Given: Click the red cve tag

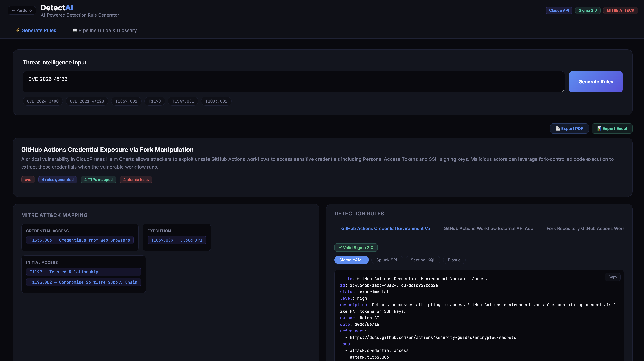Looking at the screenshot, I should pyautogui.click(x=28, y=180).
